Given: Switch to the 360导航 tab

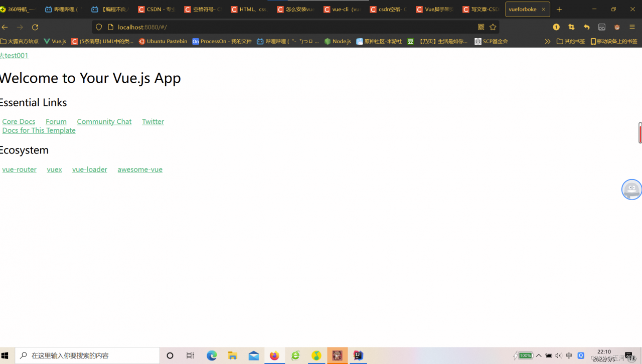Looking at the screenshot, I should pos(19,9).
